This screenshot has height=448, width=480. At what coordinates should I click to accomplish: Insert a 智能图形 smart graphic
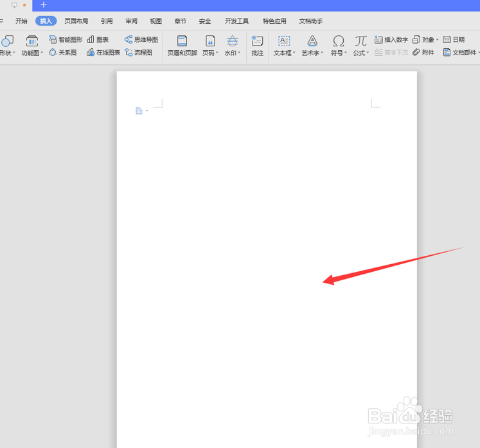coord(66,39)
